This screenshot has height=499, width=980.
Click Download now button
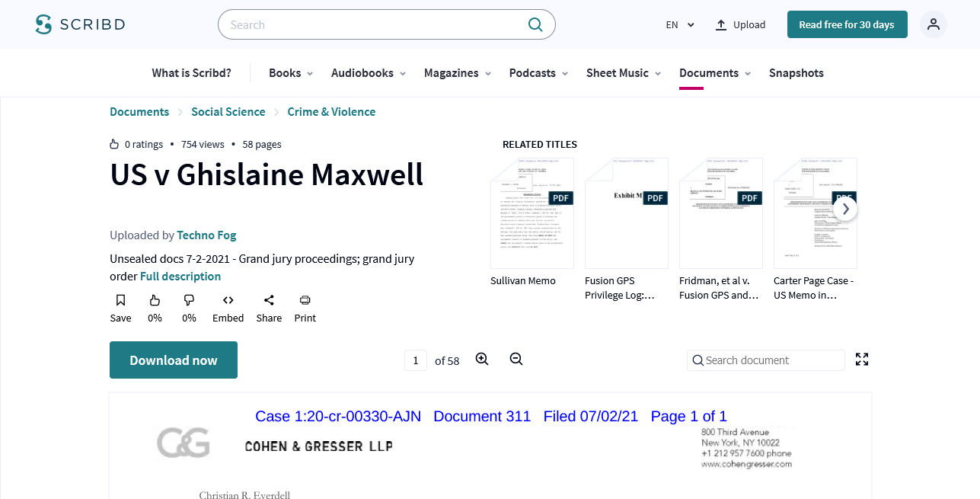coord(174,360)
